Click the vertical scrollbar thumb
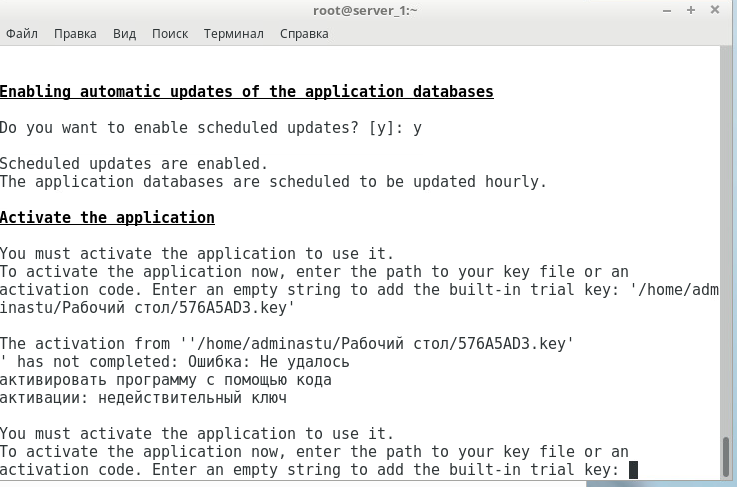Screen dimensions: 737x487 [727, 458]
